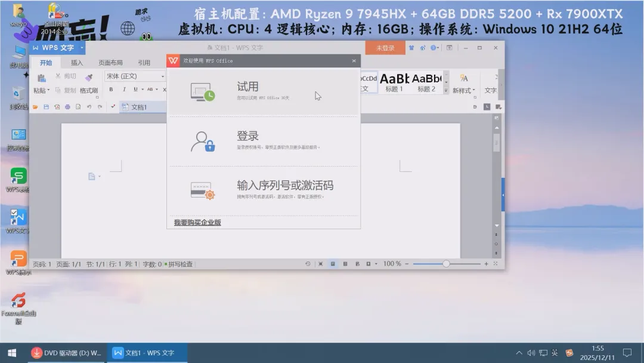The height and width of the screenshot is (363, 644).
Task: Apply the 标题 1 heading style
Action: pos(394,82)
